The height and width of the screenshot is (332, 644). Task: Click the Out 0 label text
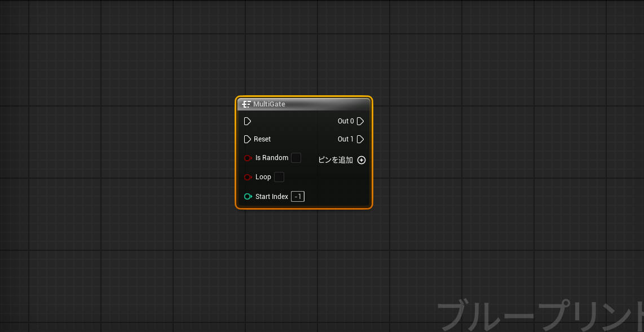[x=345, y=121]
